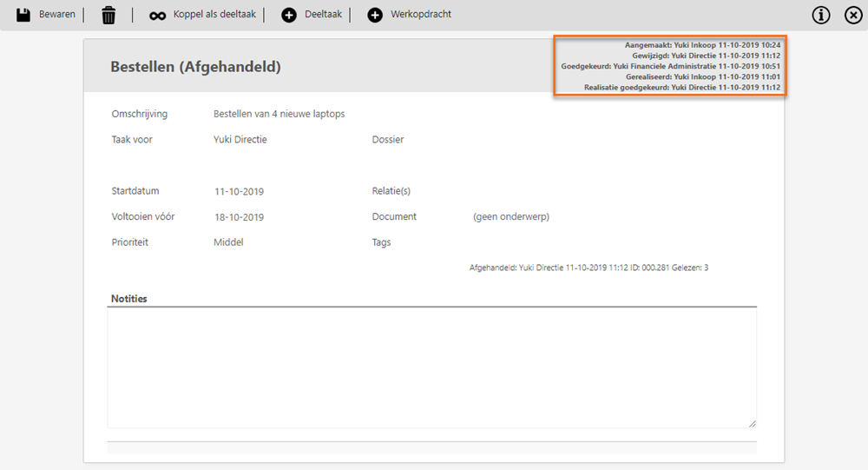Image resolution: width=868 pixels, height=470 pixels.
Task: Open the document '(geen onderwerp)'
Action: click(510, 217)
